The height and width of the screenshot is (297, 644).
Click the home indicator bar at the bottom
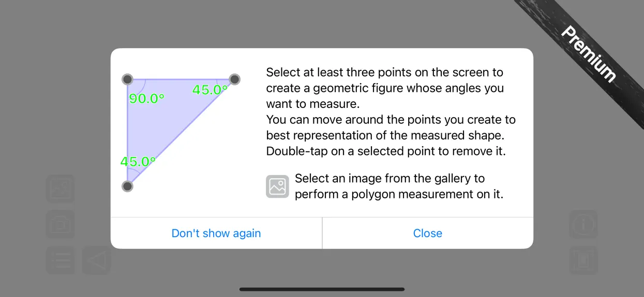[x=322, y=289]
